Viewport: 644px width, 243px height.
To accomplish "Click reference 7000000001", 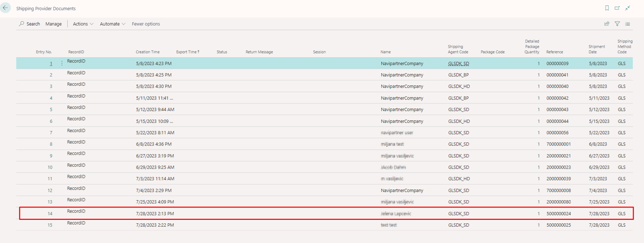I will coord(559,144).
